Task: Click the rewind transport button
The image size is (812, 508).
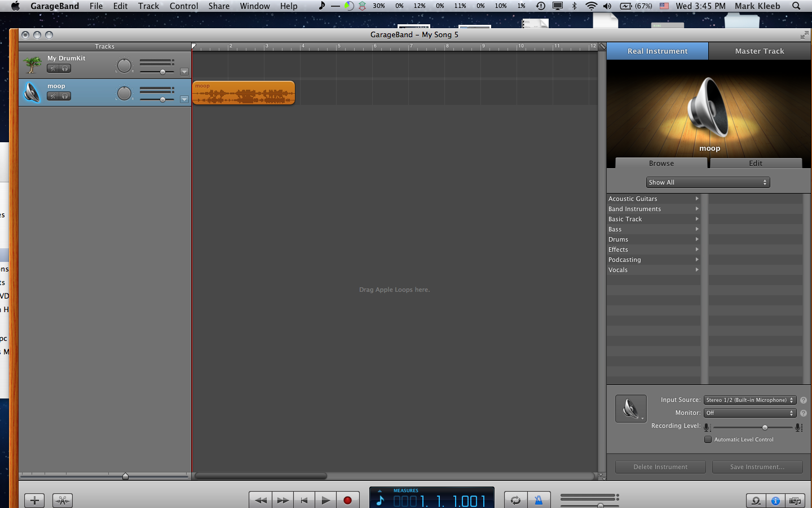Action: click(261, 500)
